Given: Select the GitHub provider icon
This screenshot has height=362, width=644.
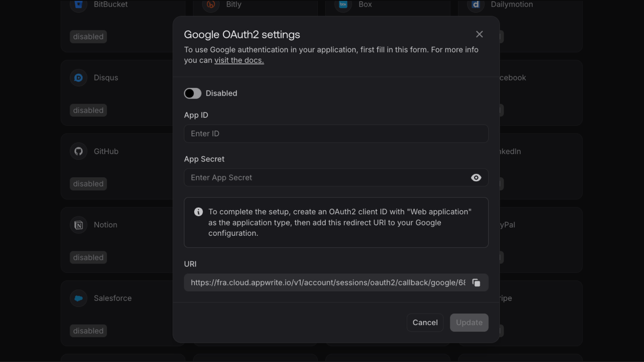Looking at the screenshot, I should tap(78, 151).
